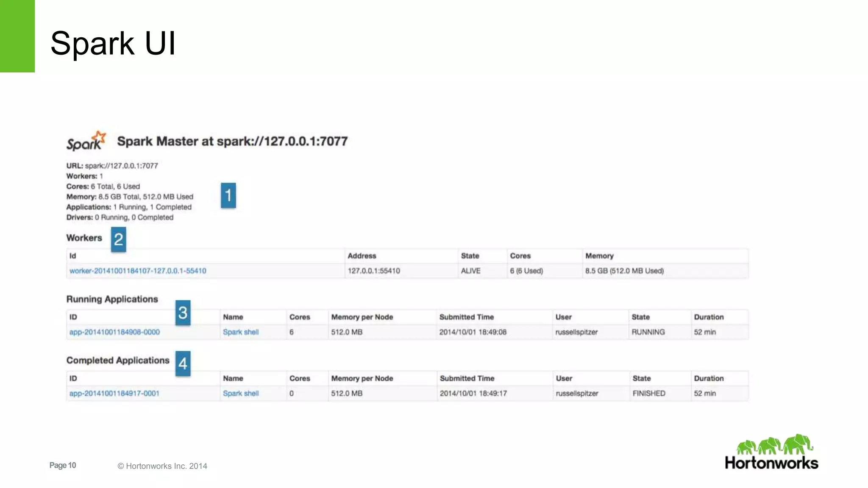Click the RUNNING state cell
868x488 pixels.
[x=648, y=332]
